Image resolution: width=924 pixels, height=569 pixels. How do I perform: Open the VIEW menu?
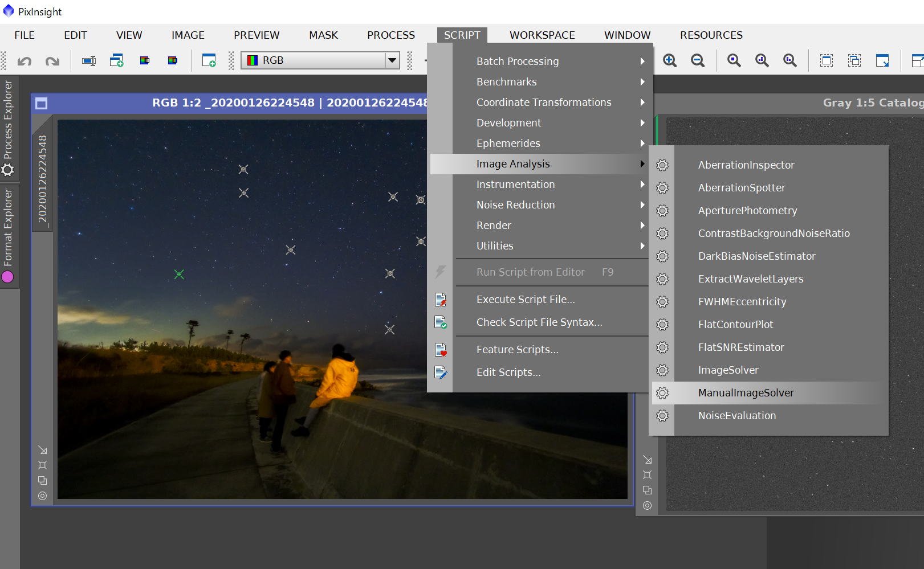point(129,35)
